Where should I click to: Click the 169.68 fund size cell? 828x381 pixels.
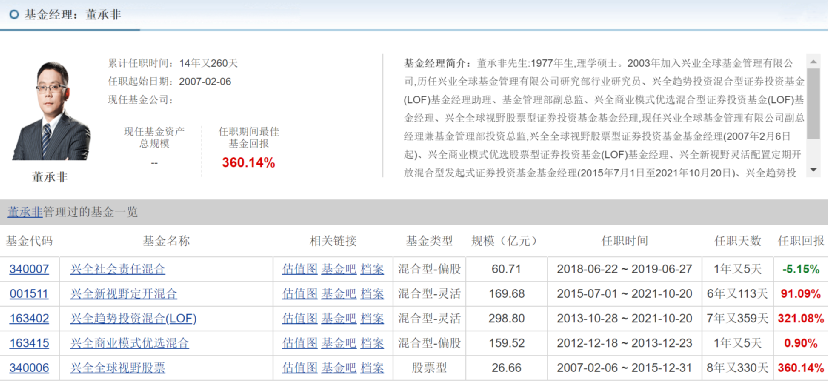pyautogui.click(x=506, y=294)
